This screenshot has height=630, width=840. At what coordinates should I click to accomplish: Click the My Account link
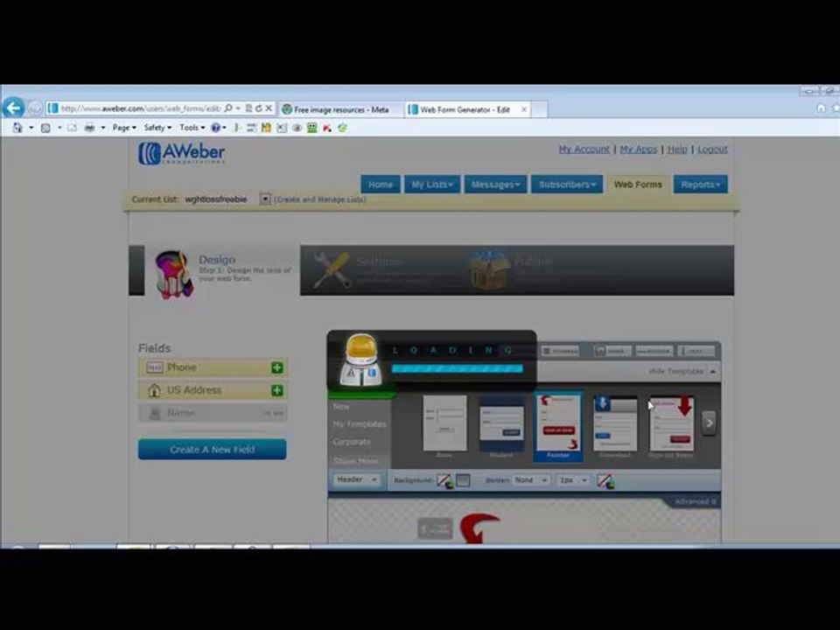click(584, 149)
